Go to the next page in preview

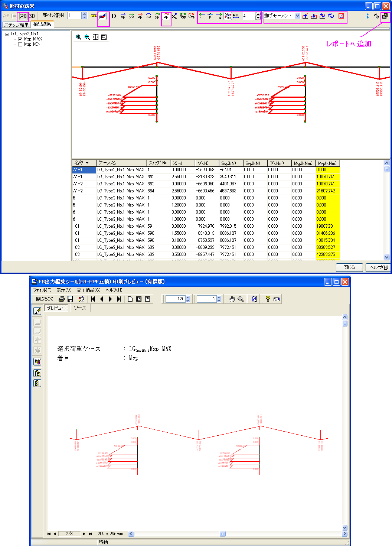tap(110, 299)
